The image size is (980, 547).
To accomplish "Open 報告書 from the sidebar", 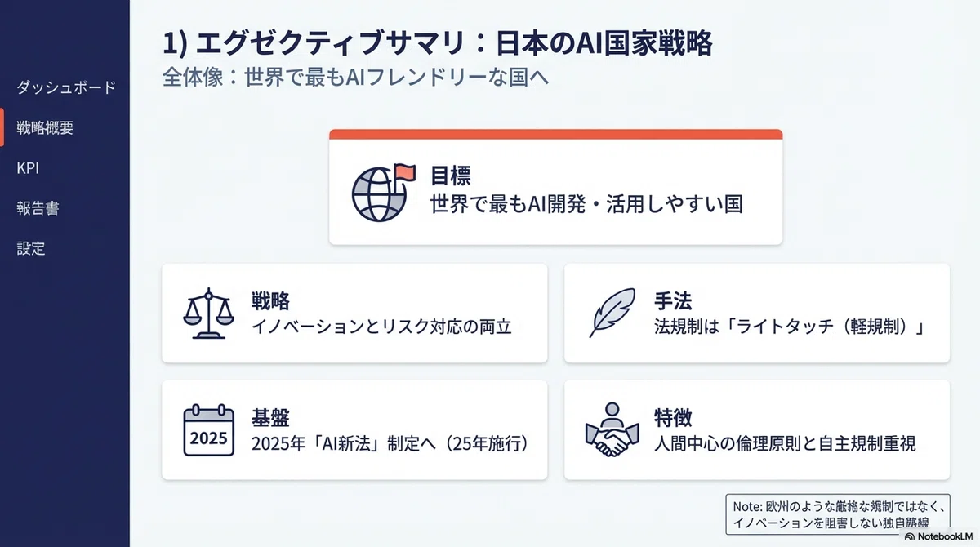I will tap(38, 208).
